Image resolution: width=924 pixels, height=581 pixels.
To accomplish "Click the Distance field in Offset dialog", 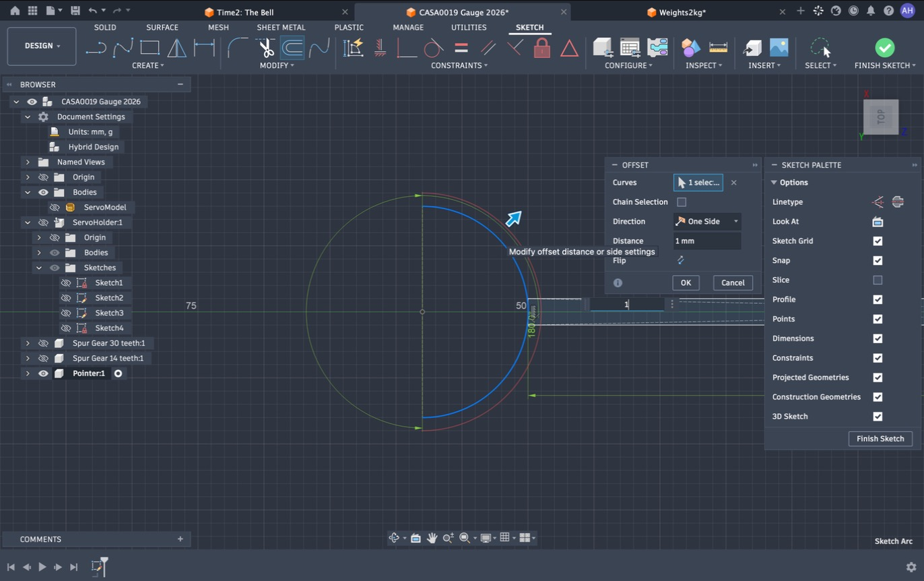I will click(707, 241).
